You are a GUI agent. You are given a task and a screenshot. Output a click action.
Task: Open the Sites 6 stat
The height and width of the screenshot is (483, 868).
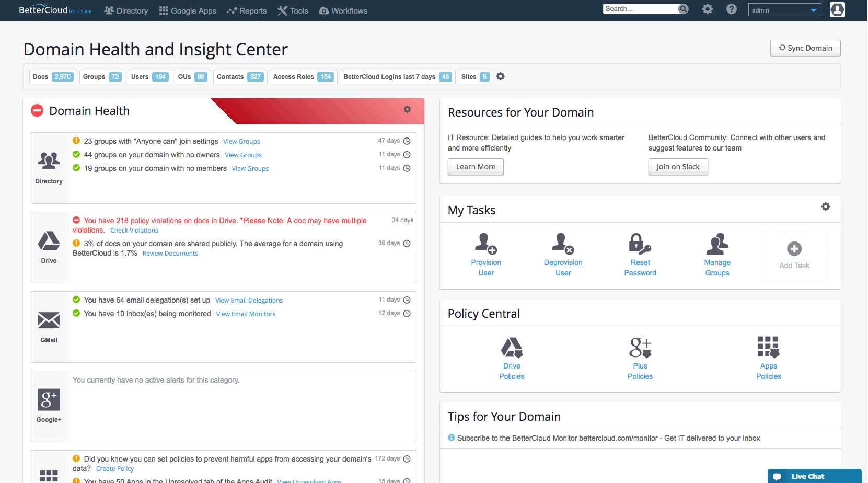[475, 77]
